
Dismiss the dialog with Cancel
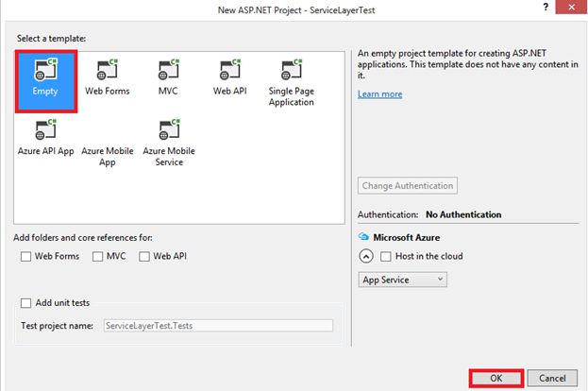tap(552, 378)
